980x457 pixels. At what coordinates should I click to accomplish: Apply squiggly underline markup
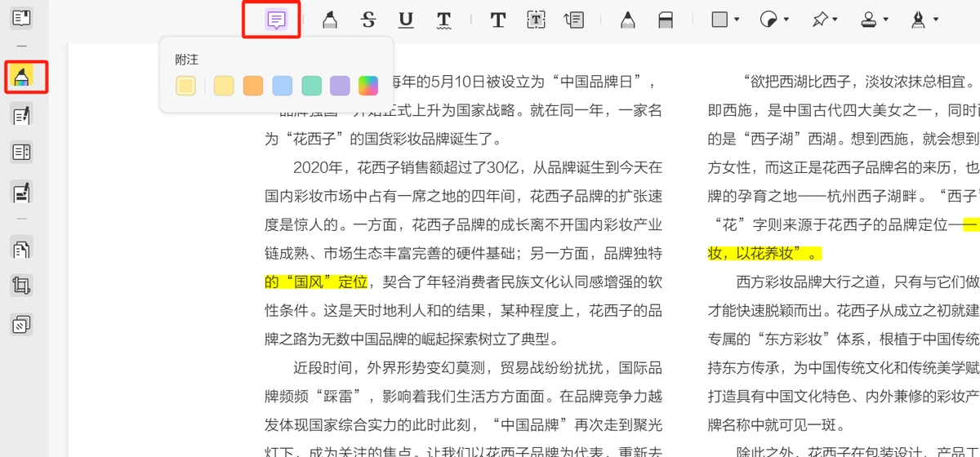coord(443,20)
